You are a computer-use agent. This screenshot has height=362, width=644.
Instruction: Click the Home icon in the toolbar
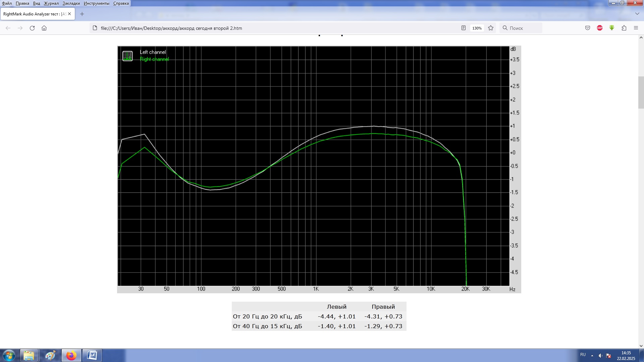44,28
